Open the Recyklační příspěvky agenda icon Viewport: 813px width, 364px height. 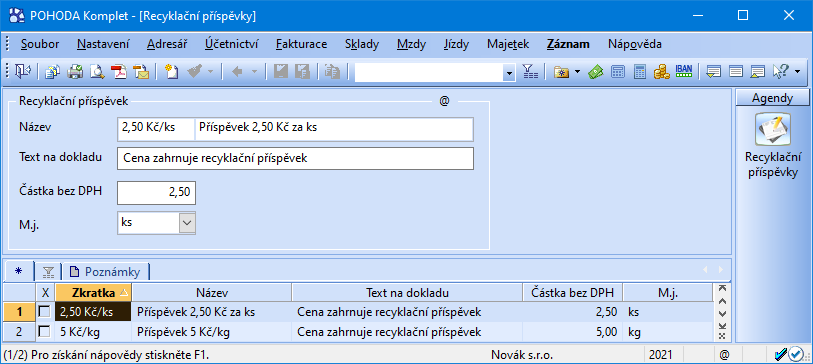click(x=773, y=130)
